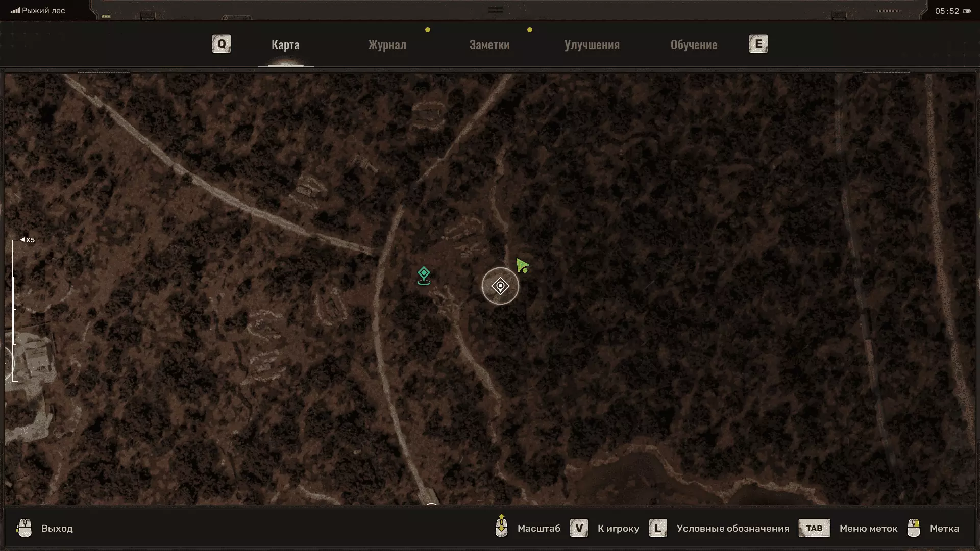Click the teal quest marker on map
The image size is (980, 551).
click(x=424, y=275)
